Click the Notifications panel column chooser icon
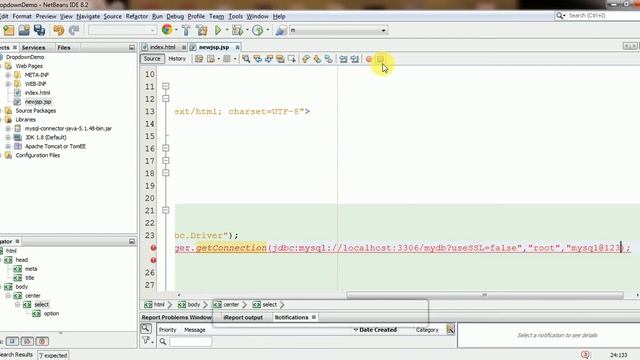 [x=450, y=329]
